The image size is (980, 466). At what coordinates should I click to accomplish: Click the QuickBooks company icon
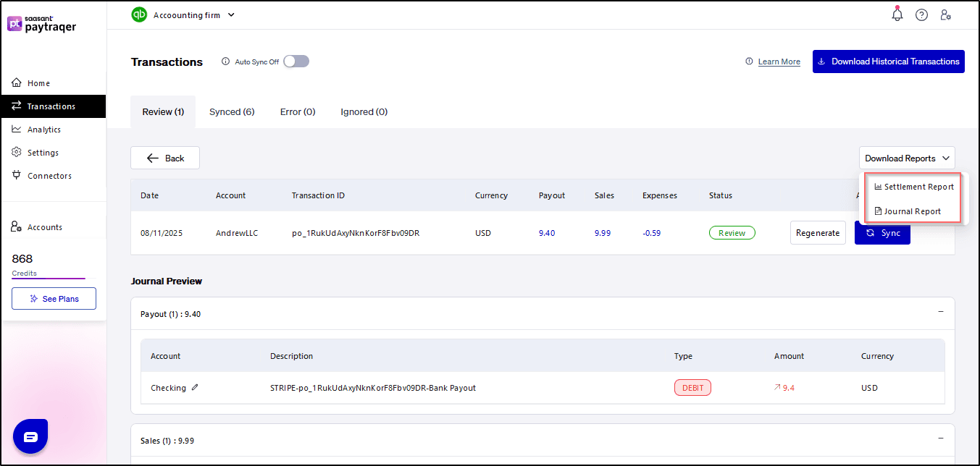pos(139,14)
